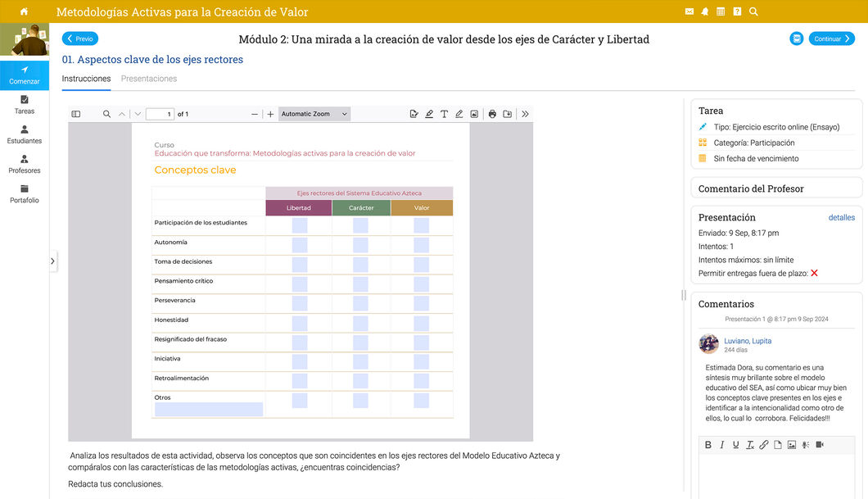Screen dimensions: 868x499
Task: Zoom in on the PDF
Action: point(270,114)
